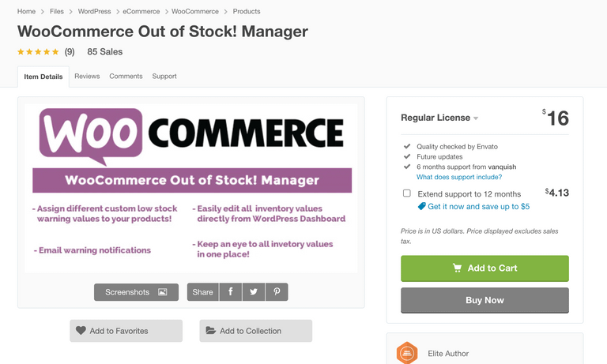Click the green Add to Cart button
Screen dimensions: 607x364
484,268
